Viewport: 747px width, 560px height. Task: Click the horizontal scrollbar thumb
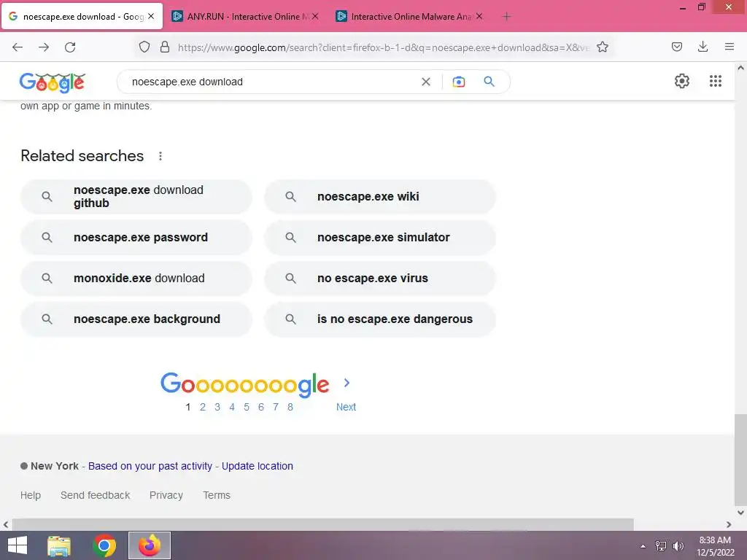pos(323,524)
